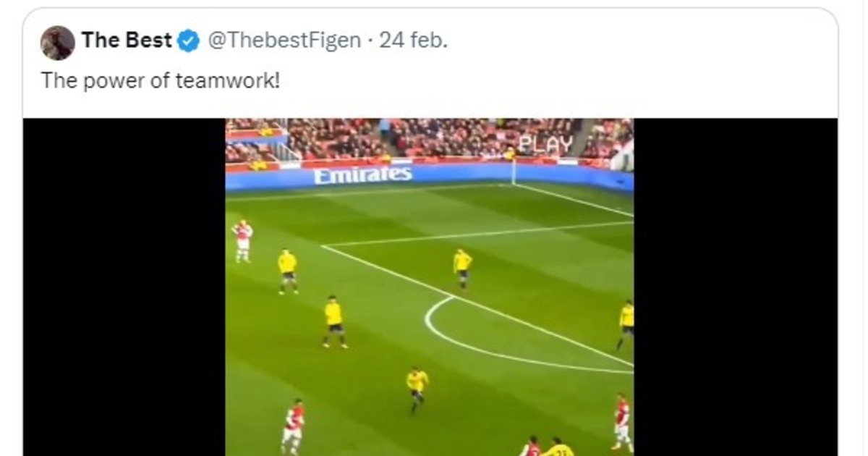Click the PLAY watermark on video

pos(545,143)
